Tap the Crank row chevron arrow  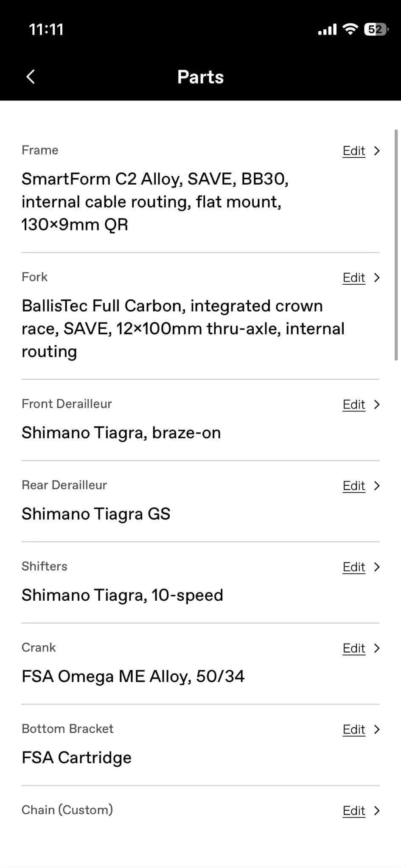(377, 648)
